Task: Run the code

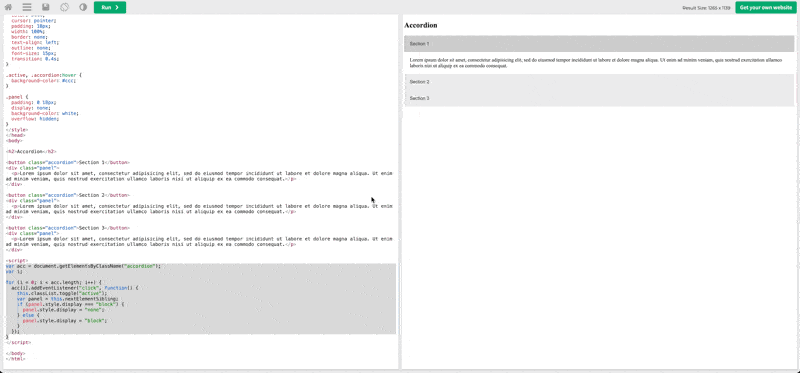Action: point(110,8)
